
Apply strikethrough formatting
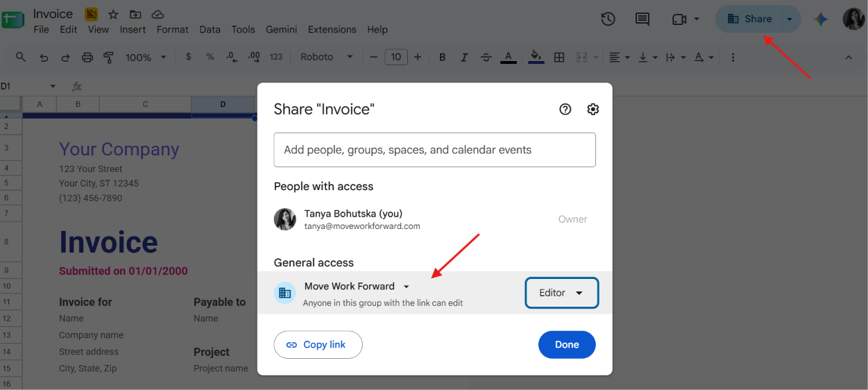486,58
